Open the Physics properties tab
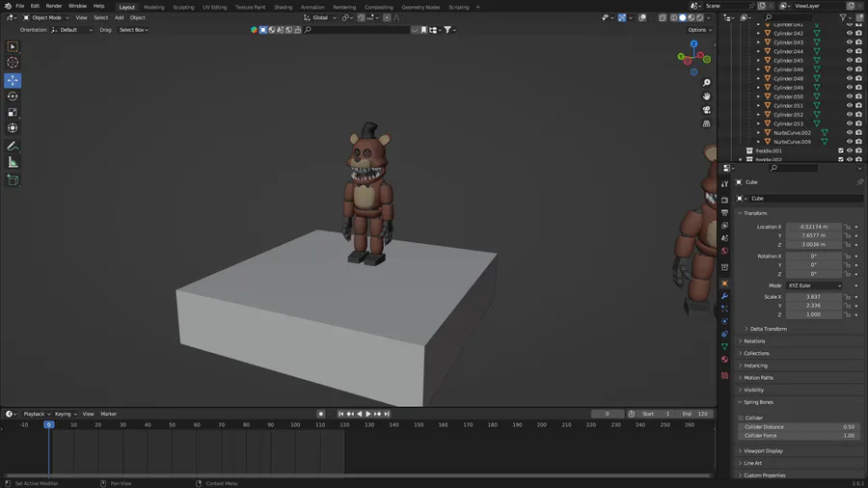This screenshot has width=868, height=488. 724,321
